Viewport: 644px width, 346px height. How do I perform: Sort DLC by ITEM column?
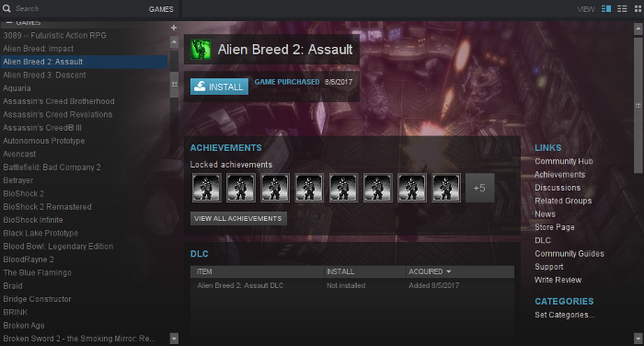pos(257,271)
